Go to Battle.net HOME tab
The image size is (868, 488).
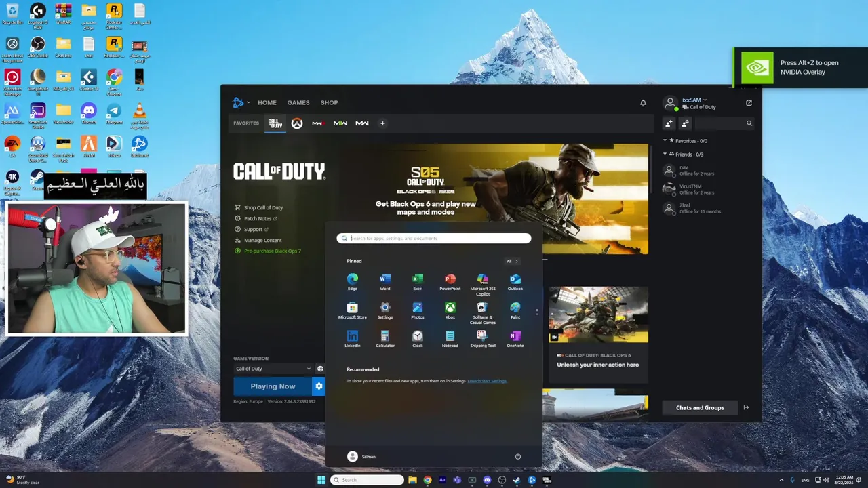point(267,103)
